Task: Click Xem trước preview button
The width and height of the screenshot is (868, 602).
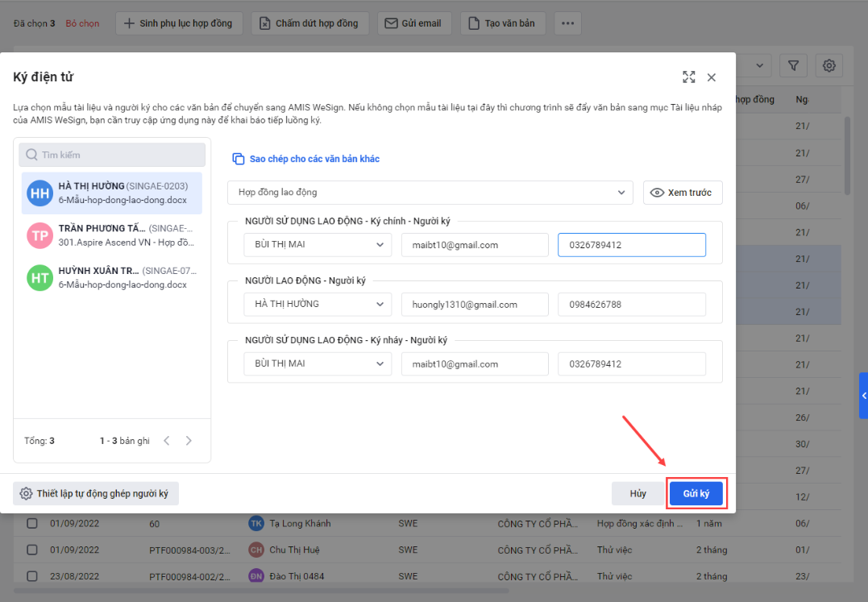Action: 683,193
